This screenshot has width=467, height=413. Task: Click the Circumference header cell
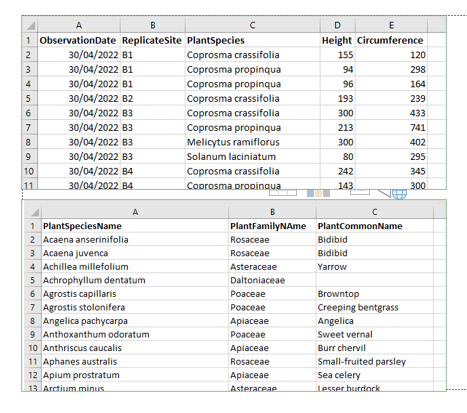click(391, 40)
